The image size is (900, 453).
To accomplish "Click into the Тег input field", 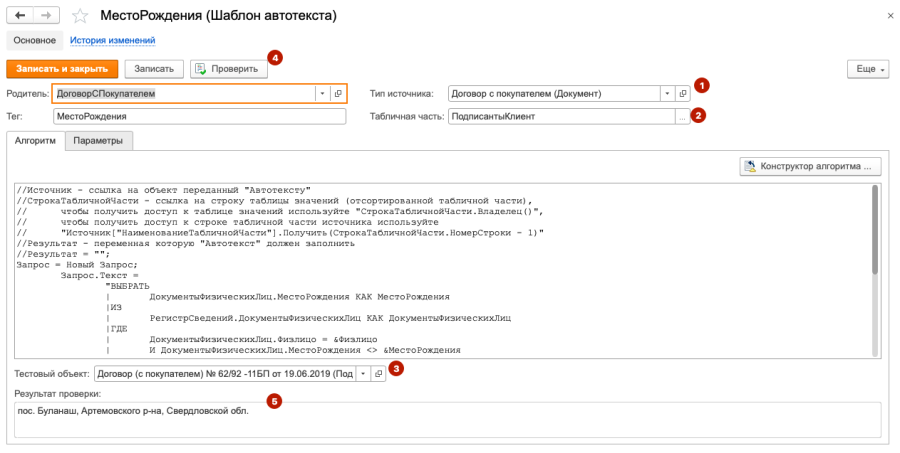I will (200, 116).
